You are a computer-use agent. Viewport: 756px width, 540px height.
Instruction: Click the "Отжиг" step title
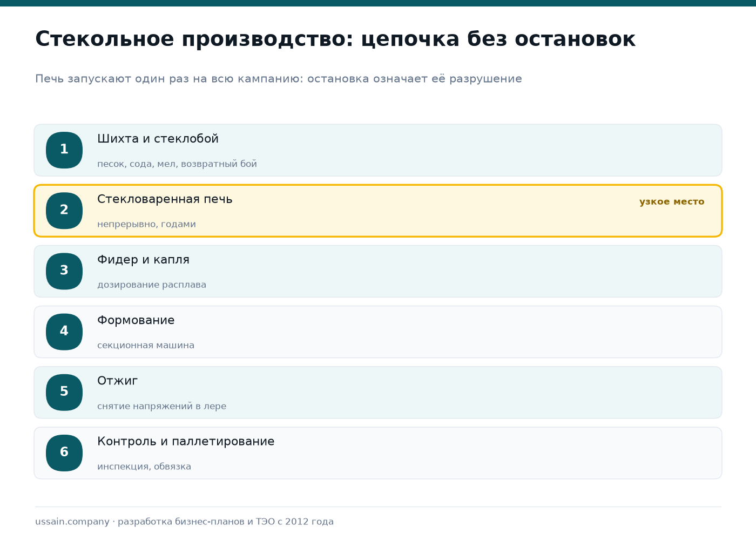(x=117, y=381)
